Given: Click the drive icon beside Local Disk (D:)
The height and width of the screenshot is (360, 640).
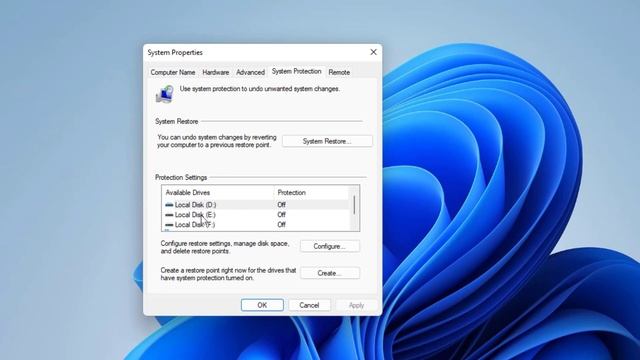Looking at the screenshot, I should [169, 205].
